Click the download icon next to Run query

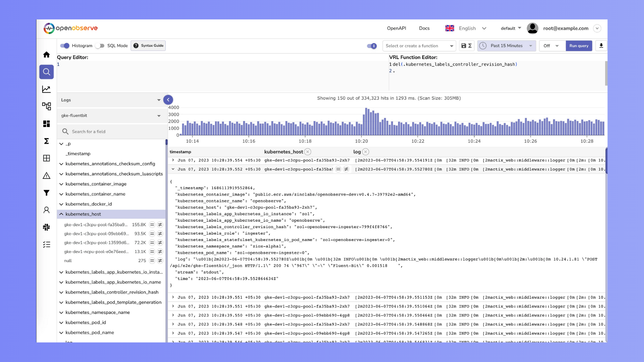click(601, 46)
